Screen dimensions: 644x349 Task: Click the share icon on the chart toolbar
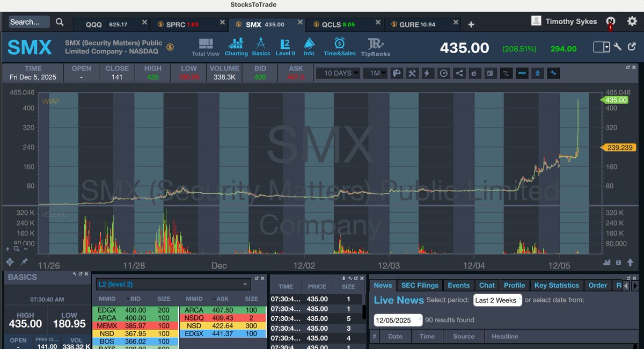[459, 72]
